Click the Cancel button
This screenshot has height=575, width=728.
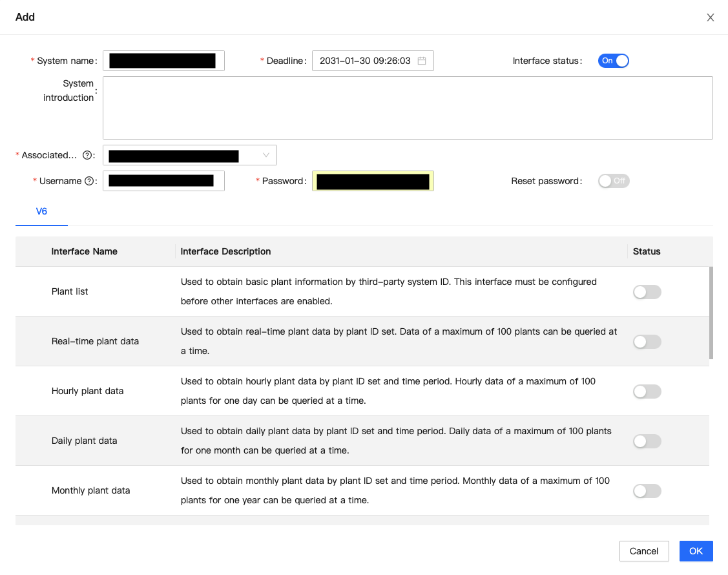[x=643, y=551]
